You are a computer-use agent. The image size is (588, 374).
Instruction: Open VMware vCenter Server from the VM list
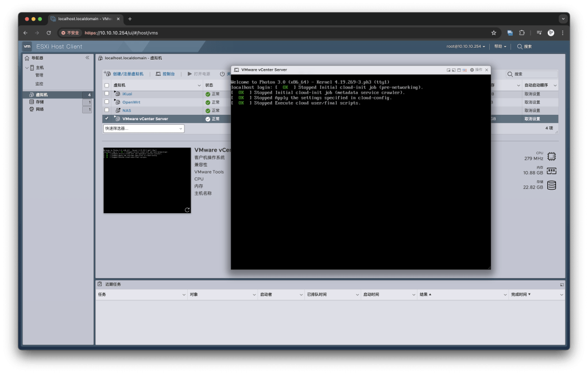pos(145,119)
